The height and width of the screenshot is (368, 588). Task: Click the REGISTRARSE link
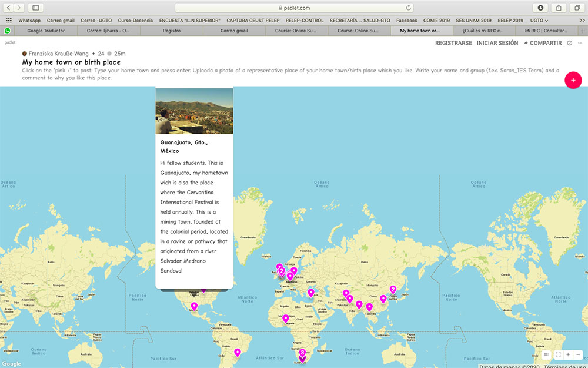click(x=453, y=43)
